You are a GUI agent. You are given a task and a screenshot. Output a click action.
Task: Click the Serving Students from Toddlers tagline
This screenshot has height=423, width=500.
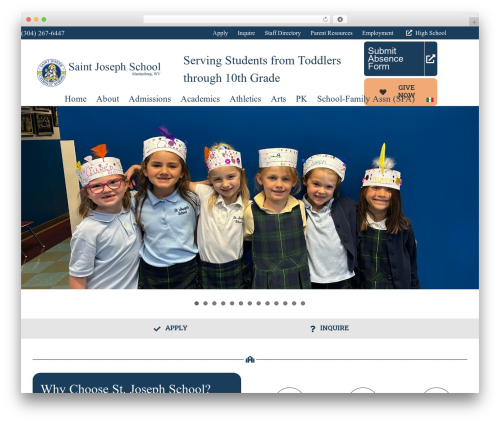click(262, 69)
